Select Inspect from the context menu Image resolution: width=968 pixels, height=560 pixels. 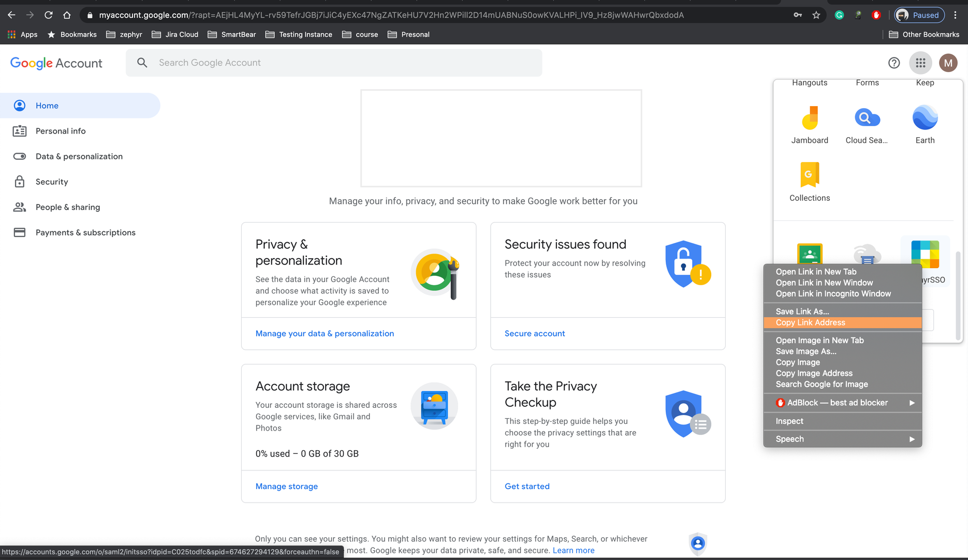coord(789,421)
